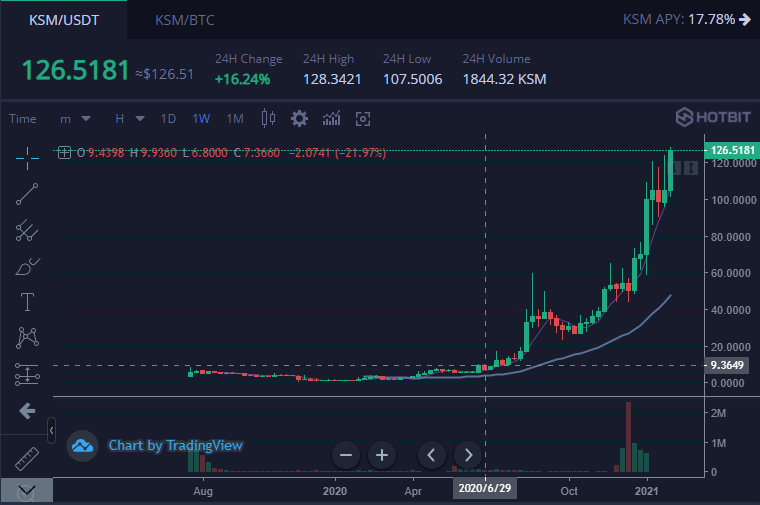Viewport: 760px width, 505px height.
Task: Select the text annotation tool
Action: coord(27,302)
